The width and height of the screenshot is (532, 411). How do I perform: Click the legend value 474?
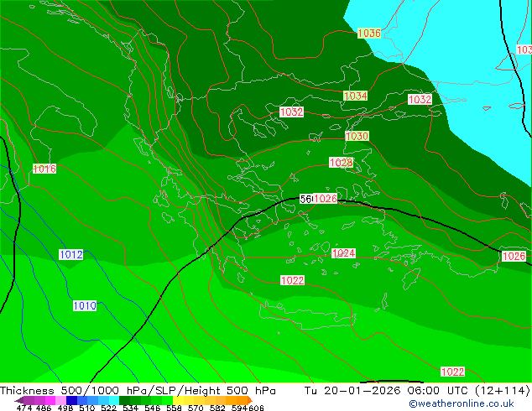pos(24,408)
